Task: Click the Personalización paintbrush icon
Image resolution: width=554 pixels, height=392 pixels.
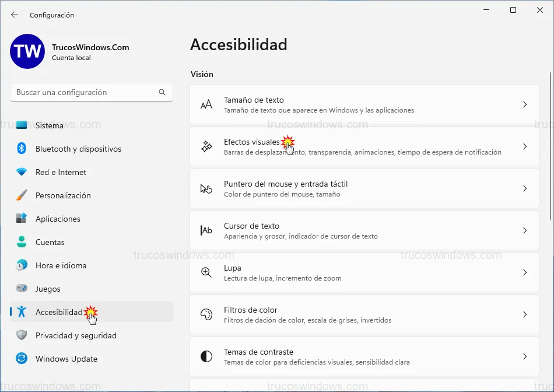Action: [x=22, y=195]
